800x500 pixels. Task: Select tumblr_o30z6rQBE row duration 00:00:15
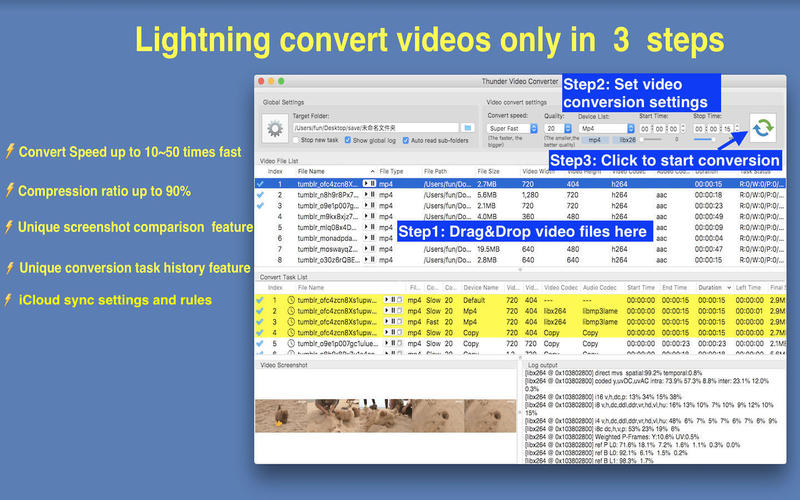click(519, 260)
